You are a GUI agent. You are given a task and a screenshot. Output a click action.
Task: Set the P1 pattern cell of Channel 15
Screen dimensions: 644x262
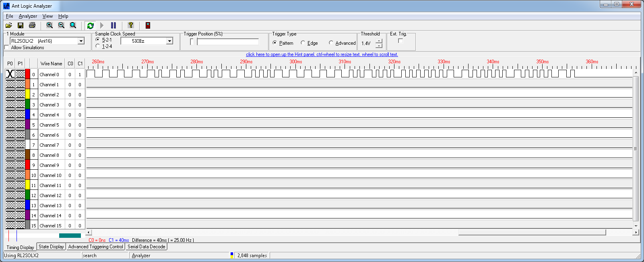pyautogui.click(x=20, y=225)
